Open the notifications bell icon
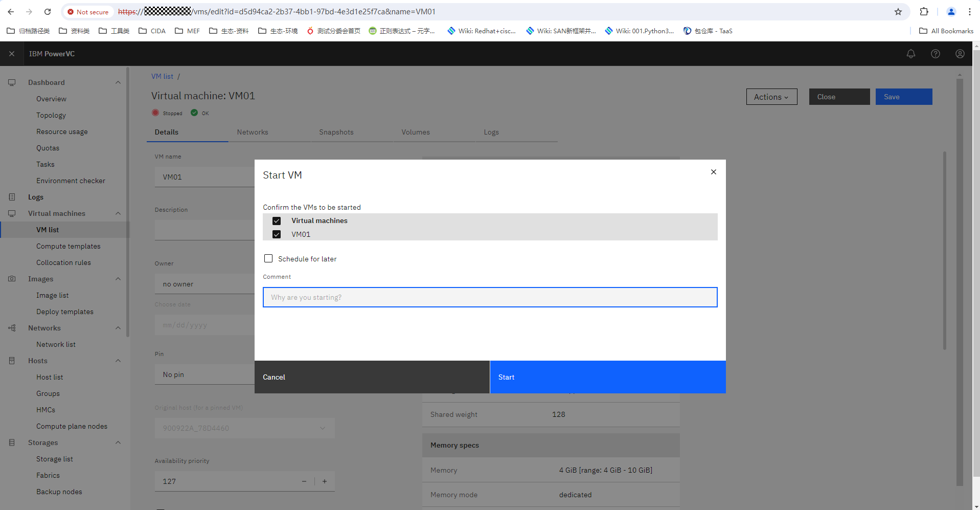Screen dimensions: 980x510 click(910, 54)
